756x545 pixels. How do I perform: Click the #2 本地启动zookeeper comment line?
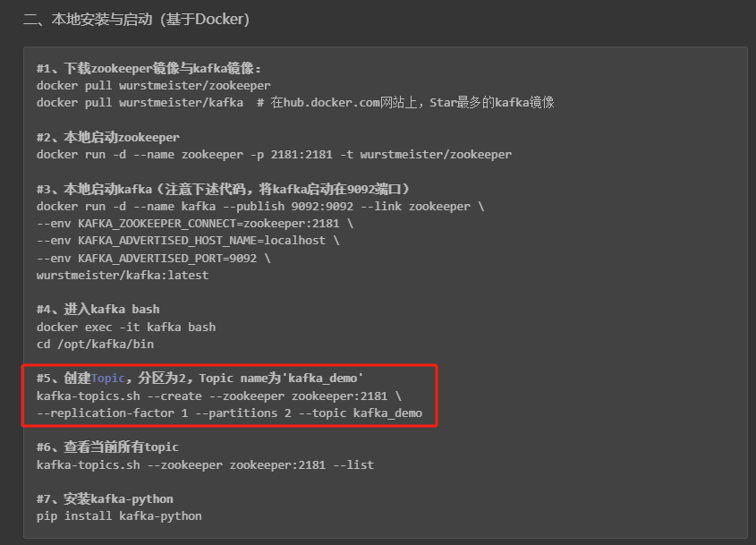108,138
